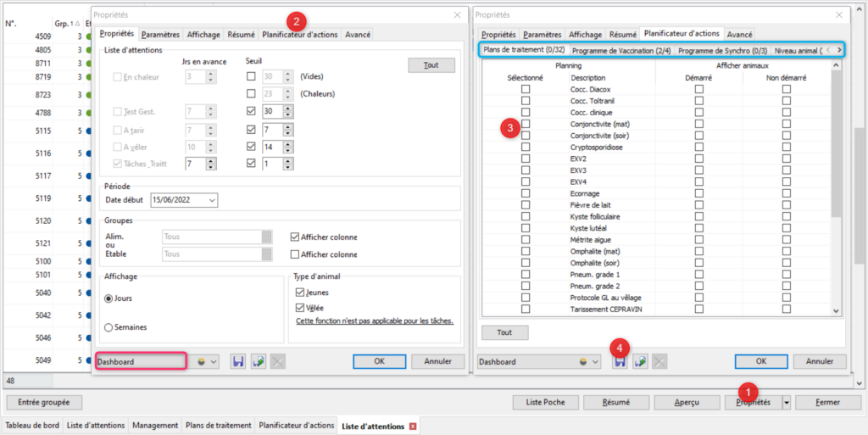Click the save-as icon in the Planning dialog

coord(640,361)
